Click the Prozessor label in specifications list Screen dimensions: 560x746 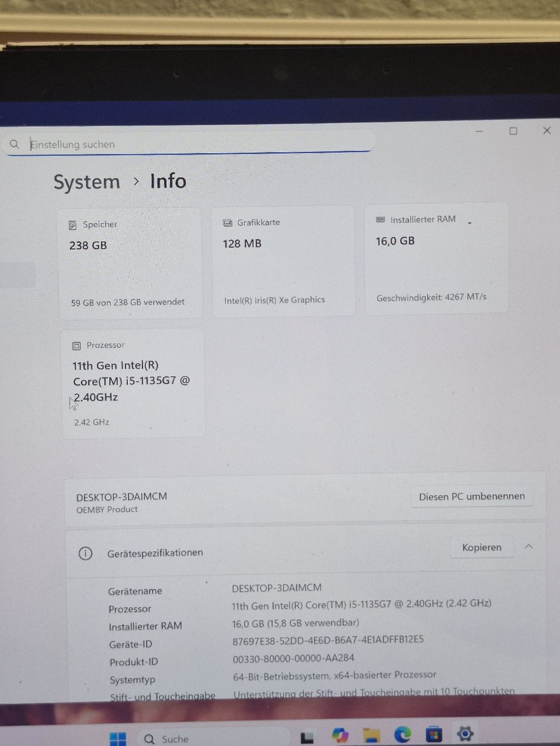click(x=129, y=609)
